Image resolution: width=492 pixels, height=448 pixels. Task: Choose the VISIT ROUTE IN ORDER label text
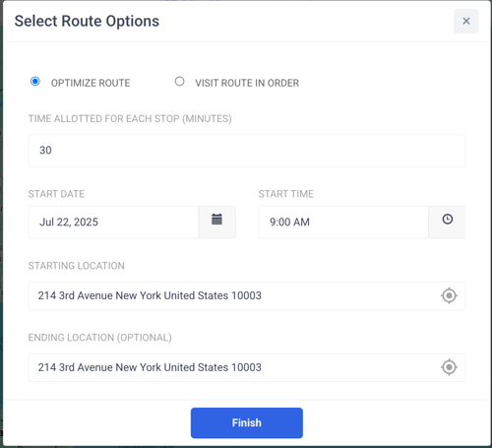(x=247, y=83)
